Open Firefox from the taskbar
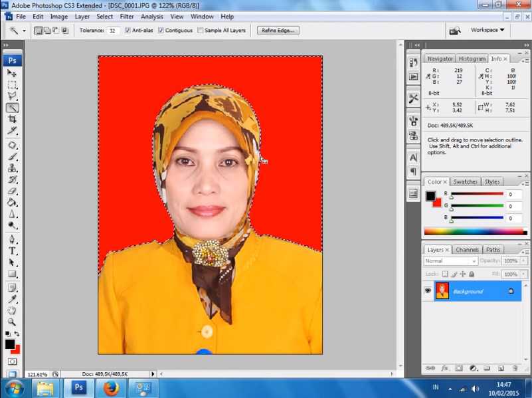This screenshot has height=398, width=532. click(111, 388)
